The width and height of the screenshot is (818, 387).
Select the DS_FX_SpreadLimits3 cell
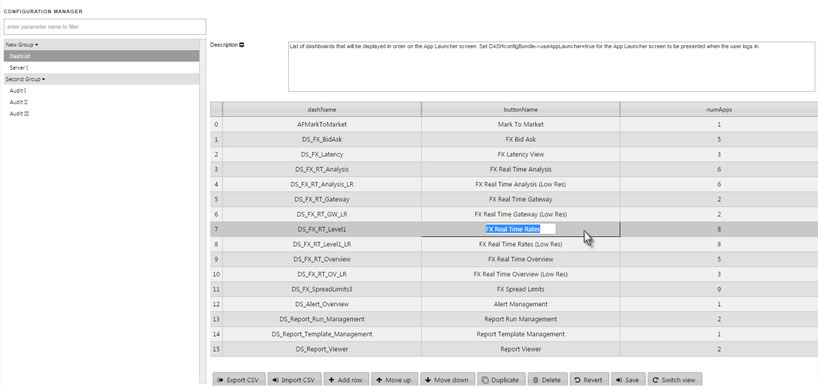pos(322,289)
